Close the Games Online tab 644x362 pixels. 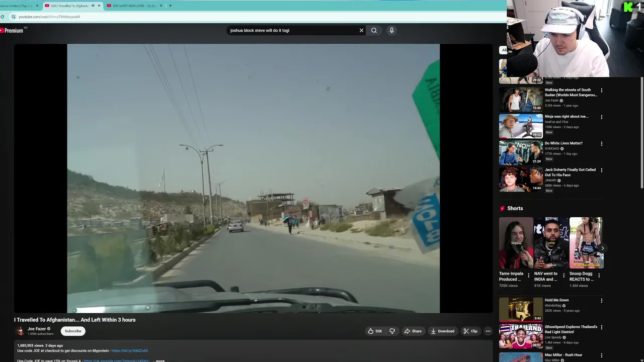coord(37,6)
